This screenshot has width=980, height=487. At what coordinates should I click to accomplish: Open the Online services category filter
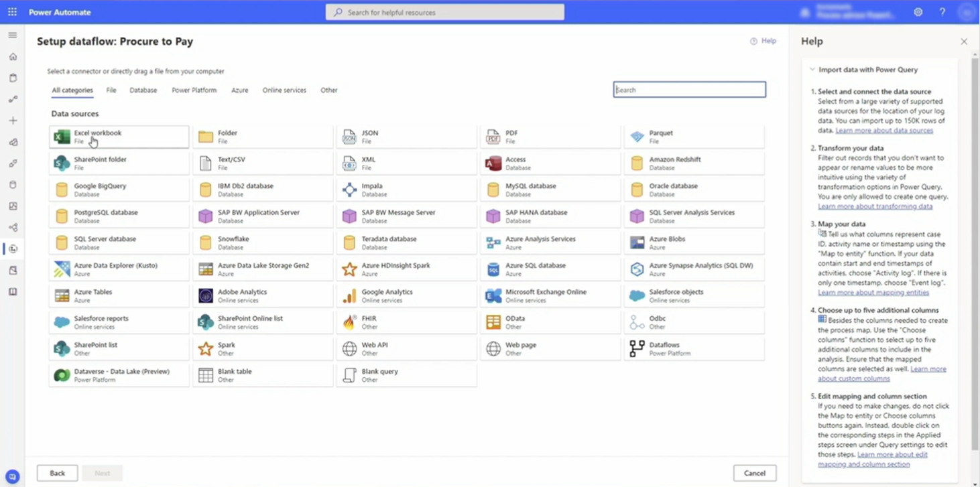tap(284, 90)
